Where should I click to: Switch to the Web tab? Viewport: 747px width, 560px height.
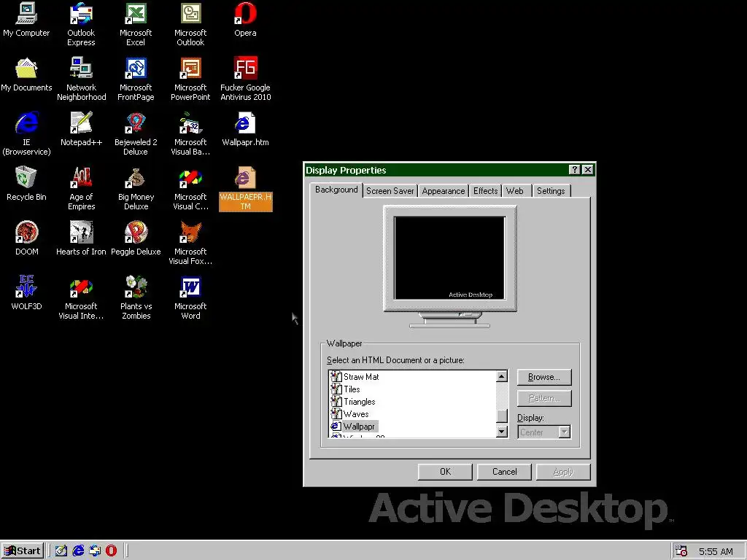coord(515,191)
